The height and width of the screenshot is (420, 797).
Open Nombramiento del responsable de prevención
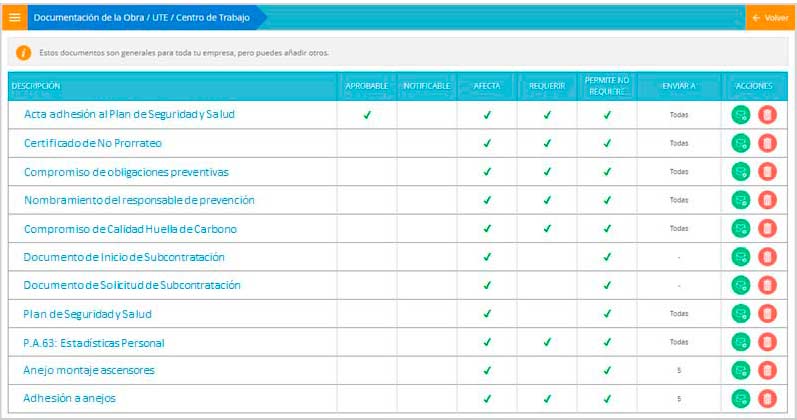139,200
